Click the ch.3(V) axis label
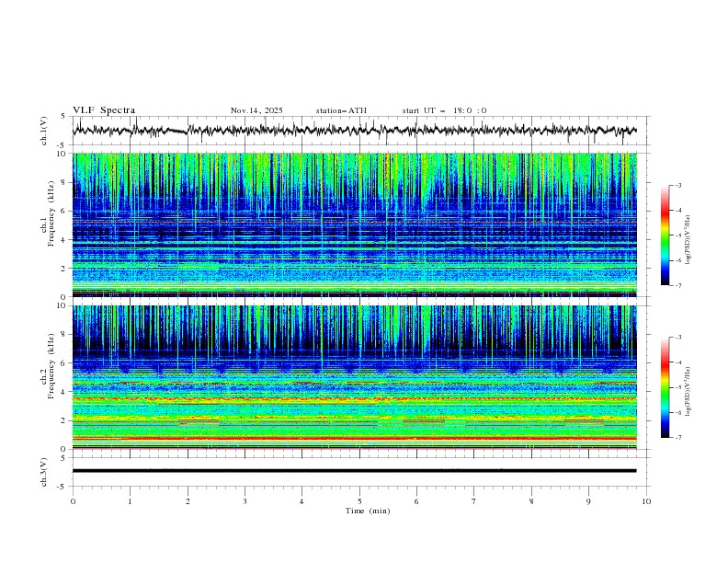Screen dimensions: 728x563 pos(44,471)
